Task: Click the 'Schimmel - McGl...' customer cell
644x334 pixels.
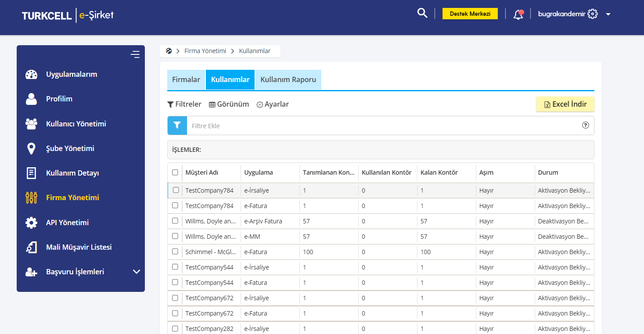Action: [211, 252]
